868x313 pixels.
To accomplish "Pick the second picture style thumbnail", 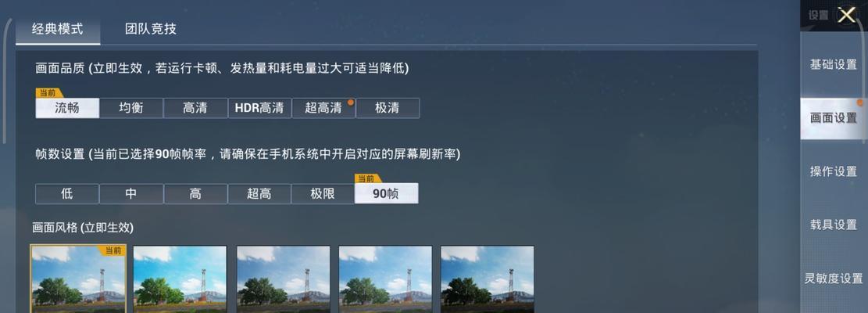I will [180, 279].
